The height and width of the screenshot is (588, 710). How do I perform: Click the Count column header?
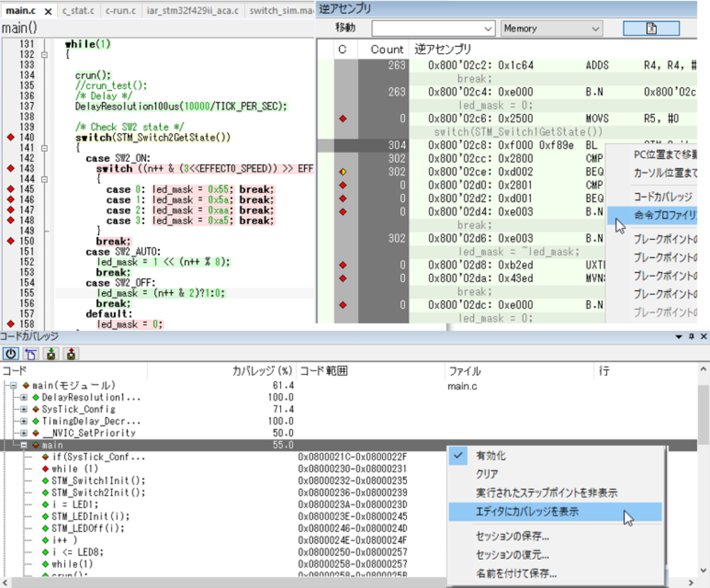pyautogui.click(x=387, y=50)
